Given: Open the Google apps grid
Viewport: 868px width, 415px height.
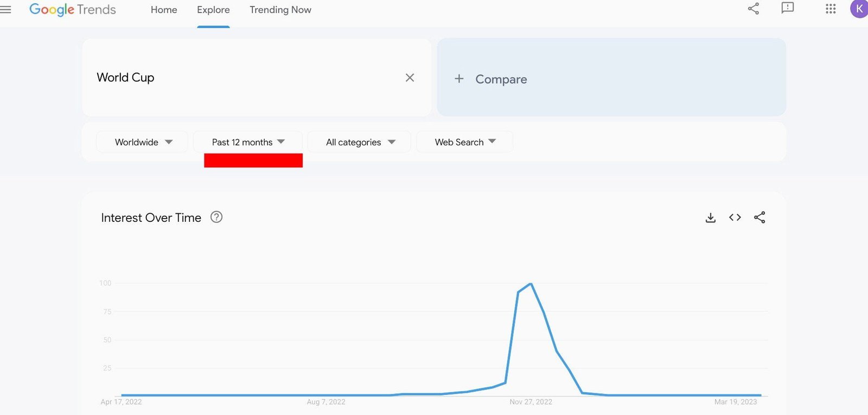Looking at the screenshot, I should coord(831,9).
